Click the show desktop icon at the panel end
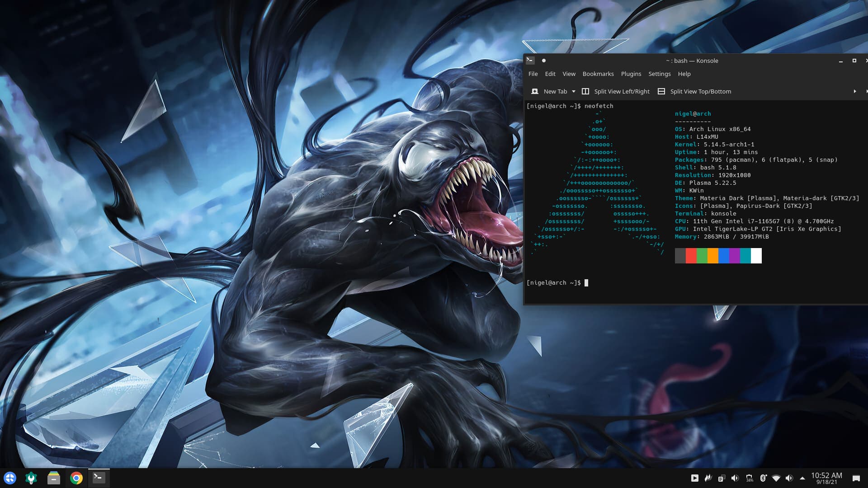868x488 pixels. (x=856, y=478)
